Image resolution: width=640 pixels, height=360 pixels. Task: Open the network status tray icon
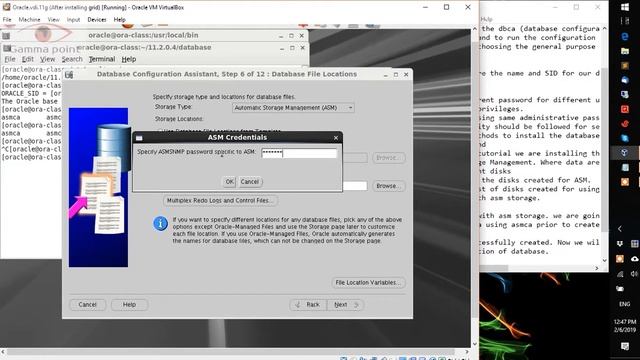click(620, 274)
